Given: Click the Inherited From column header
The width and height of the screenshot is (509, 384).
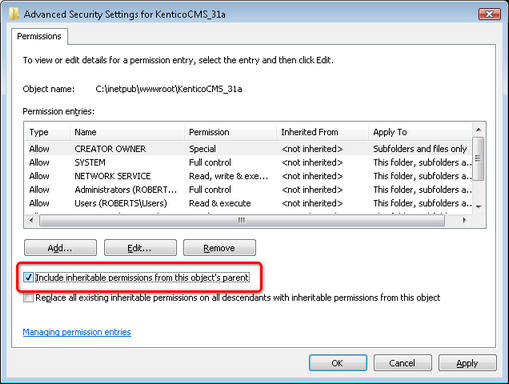Looking at the screenshot, I should [322, 132].
